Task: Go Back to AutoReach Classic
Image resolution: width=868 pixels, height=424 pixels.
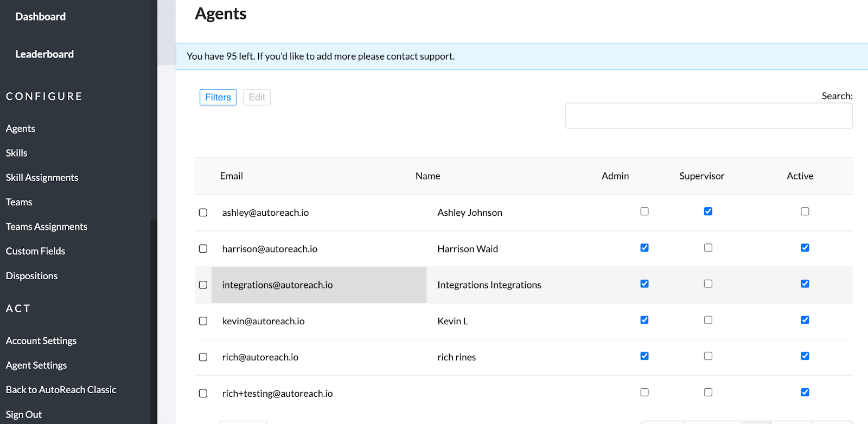Action: (61, 389)
